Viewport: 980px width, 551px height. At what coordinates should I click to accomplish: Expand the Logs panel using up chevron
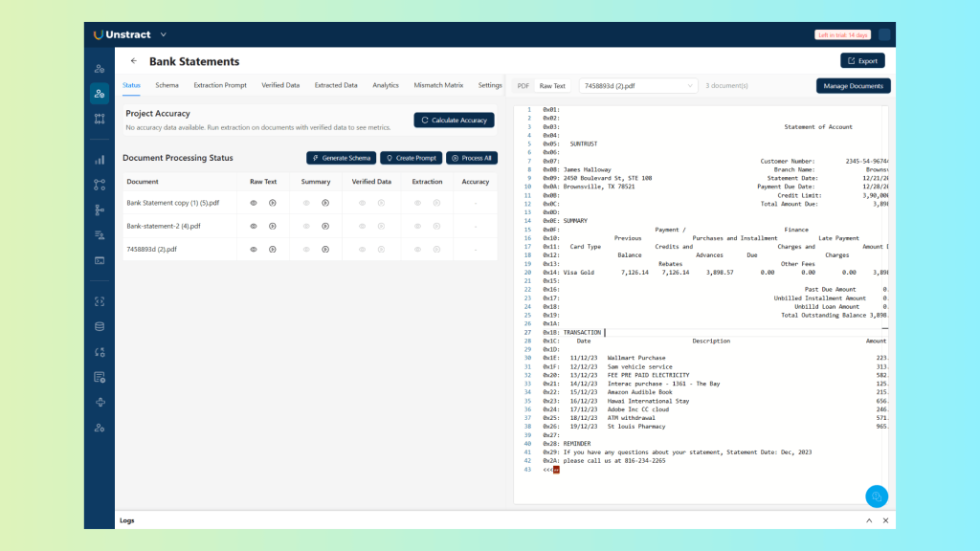click(869, 520)
